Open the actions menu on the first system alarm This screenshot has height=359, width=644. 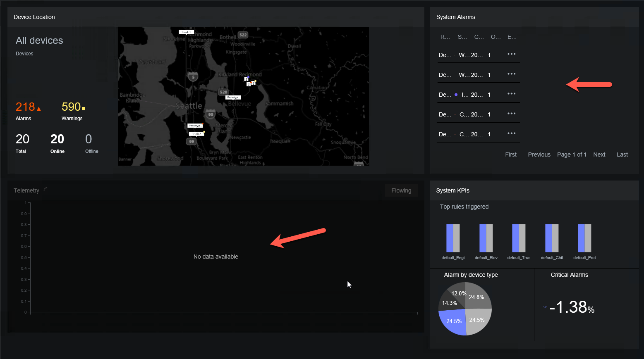coord(511,54)
